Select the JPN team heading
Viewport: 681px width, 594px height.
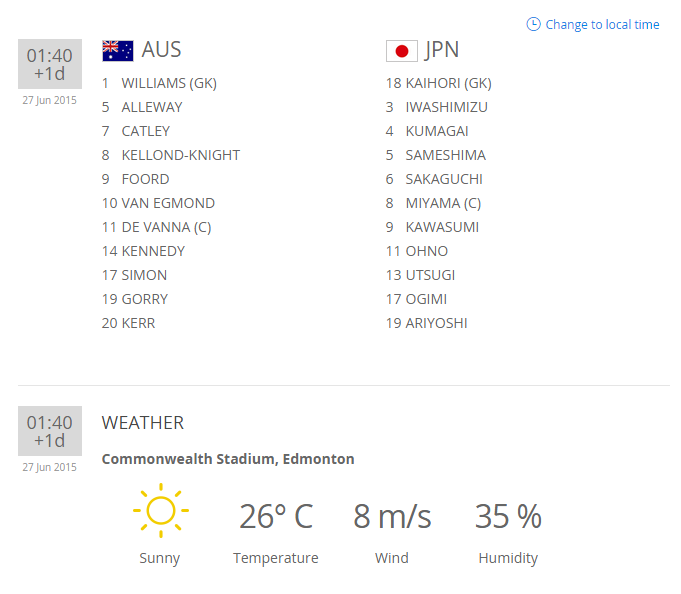click(x=442, y=50)
